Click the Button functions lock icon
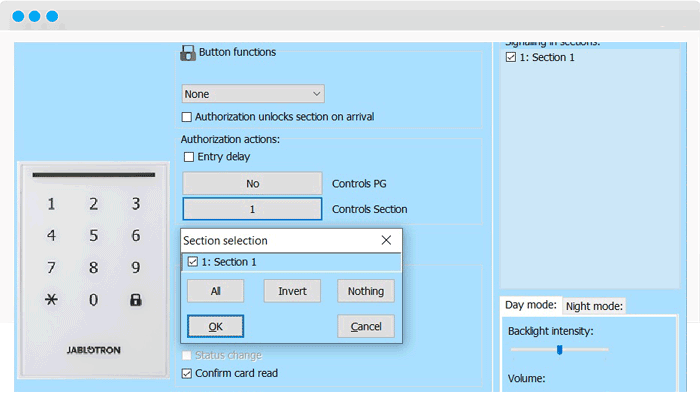 187,53
